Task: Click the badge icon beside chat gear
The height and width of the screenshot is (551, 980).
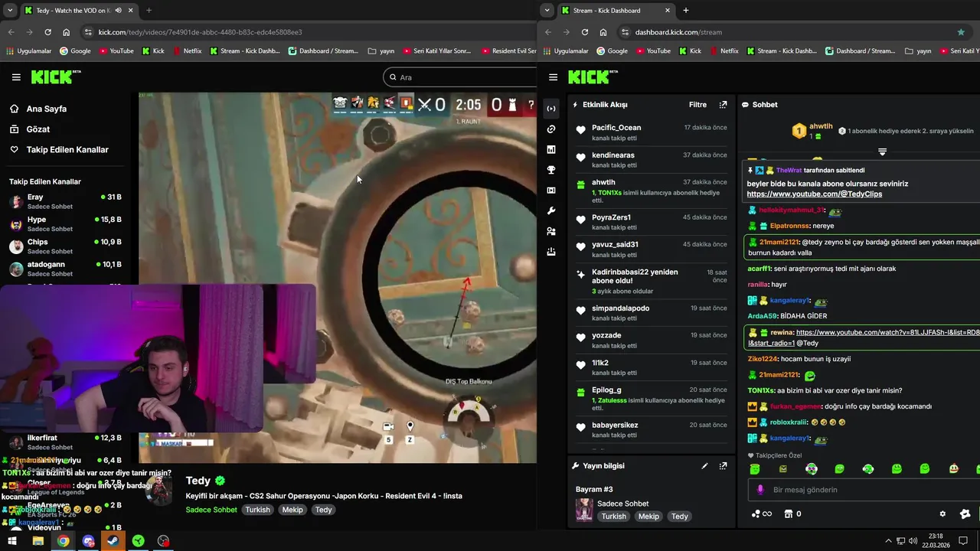Action: tap(965, 514)
